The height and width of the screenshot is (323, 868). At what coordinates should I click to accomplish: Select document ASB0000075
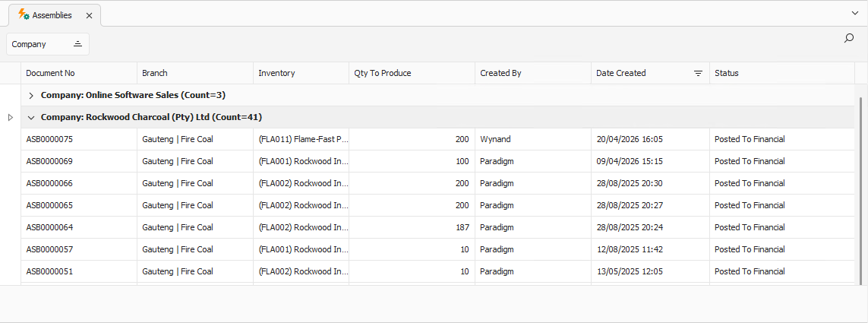49,139
